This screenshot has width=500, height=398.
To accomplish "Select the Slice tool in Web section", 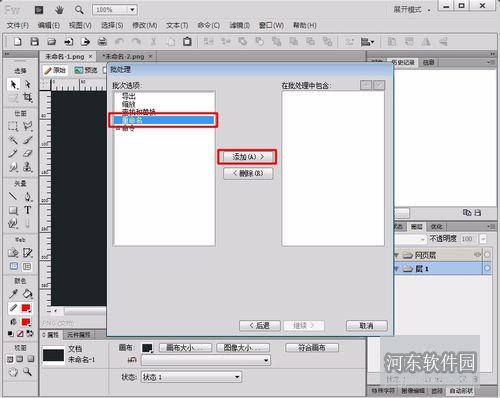I will (x=28, y=253).
